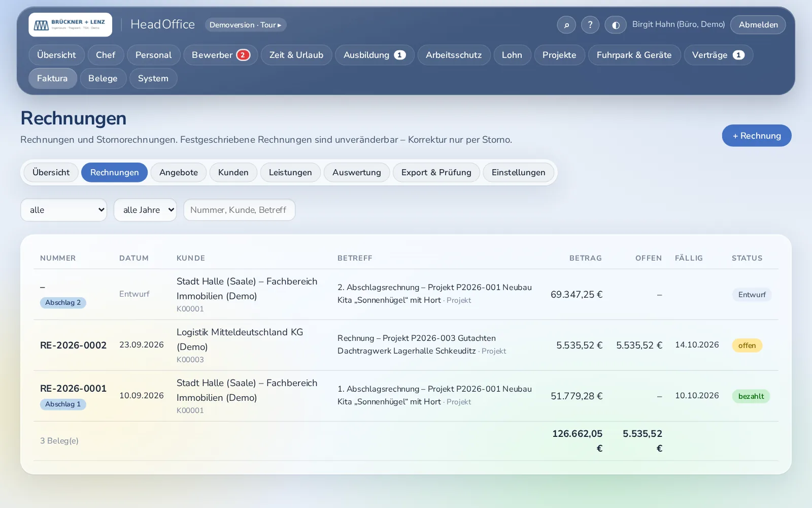Switch to Export & Prüfung tab

436,172
